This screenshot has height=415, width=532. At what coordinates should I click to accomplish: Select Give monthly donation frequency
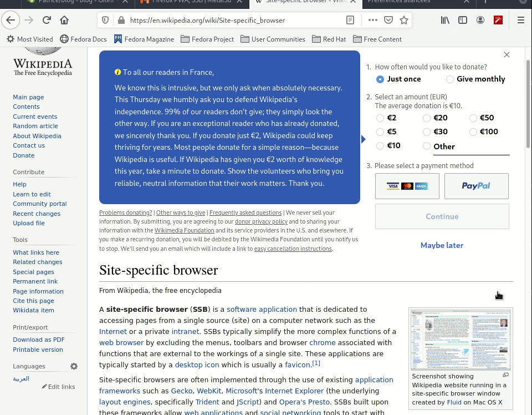(450, 79)
